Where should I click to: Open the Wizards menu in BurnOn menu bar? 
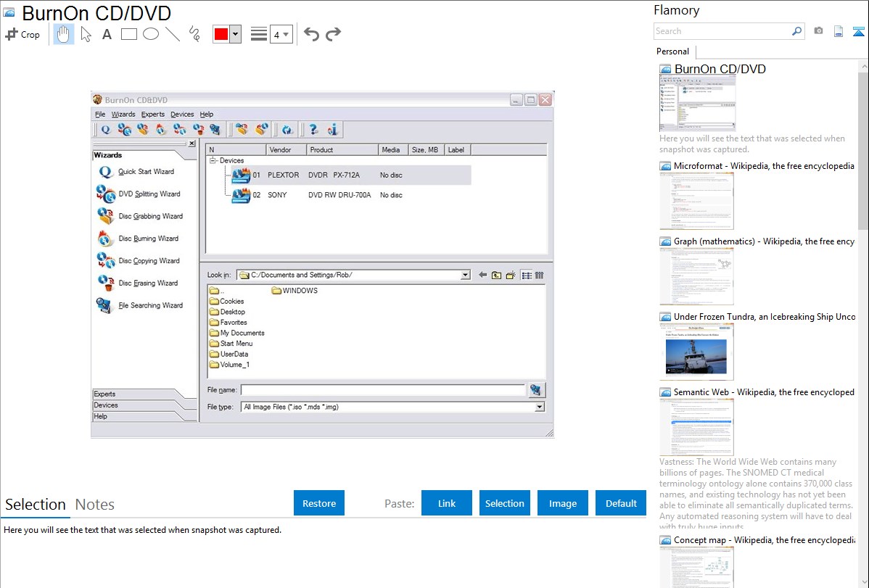tap(123, 114)
